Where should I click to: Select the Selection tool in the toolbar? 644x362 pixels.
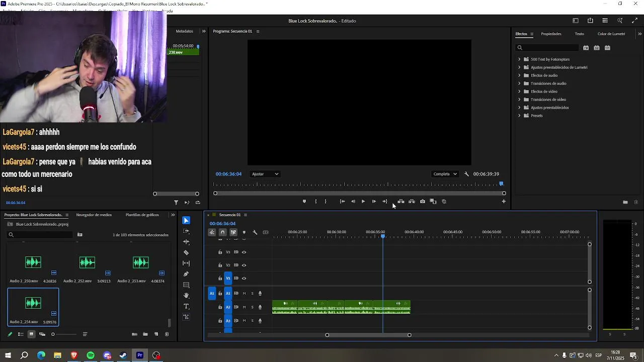pos(186,220)
